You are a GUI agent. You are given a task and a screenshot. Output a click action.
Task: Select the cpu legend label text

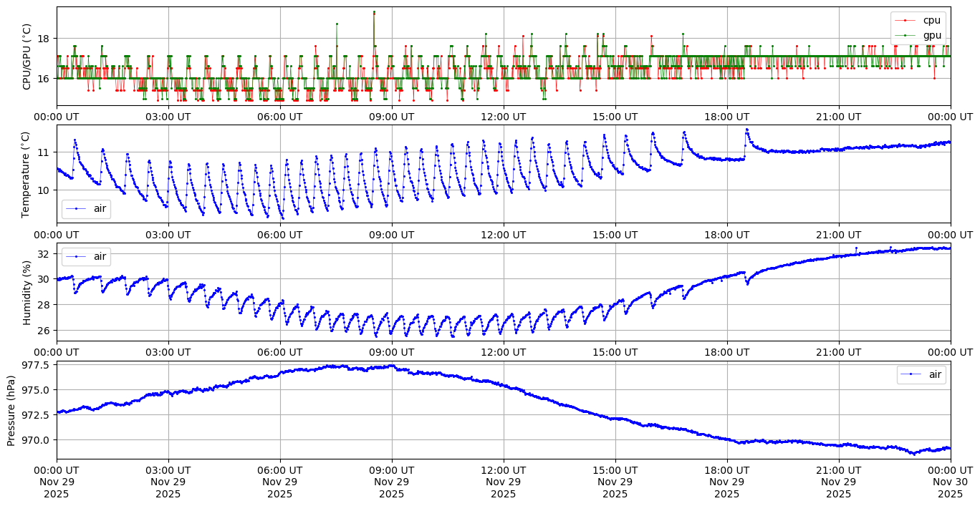click(x=931, y=21)
